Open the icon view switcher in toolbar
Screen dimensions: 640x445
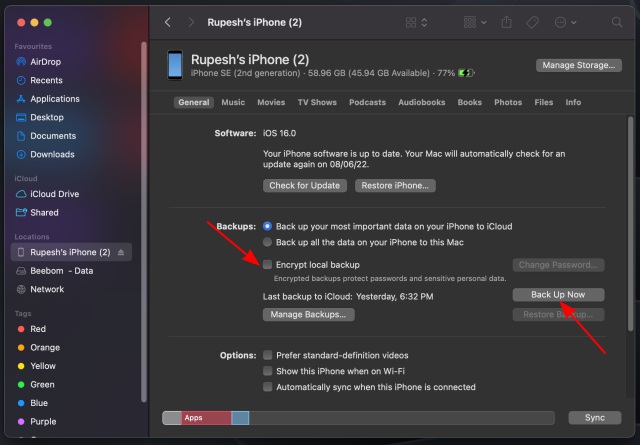416,22
